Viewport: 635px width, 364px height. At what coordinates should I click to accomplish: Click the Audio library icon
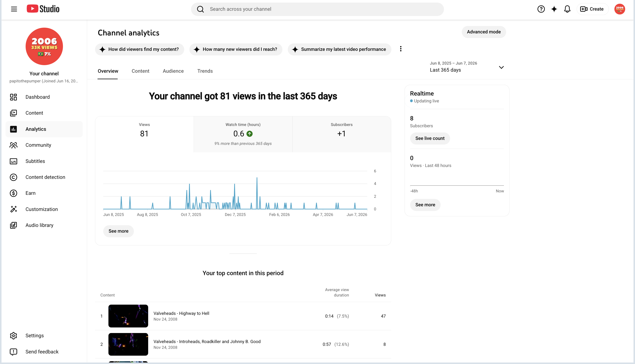(x=14, y=225)
